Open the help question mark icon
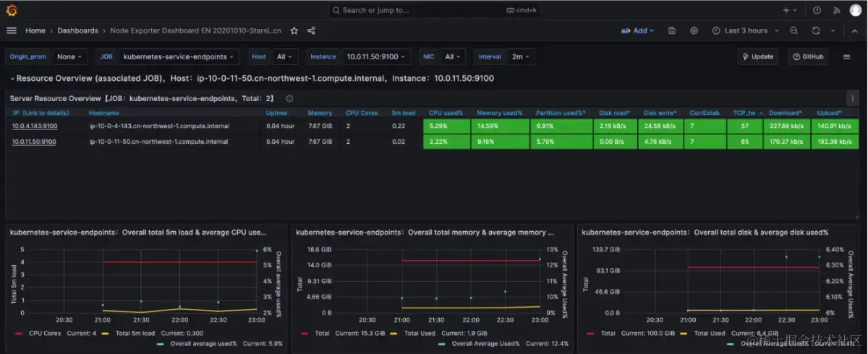Screen dimensions: 868x354 tap(817, 10)
